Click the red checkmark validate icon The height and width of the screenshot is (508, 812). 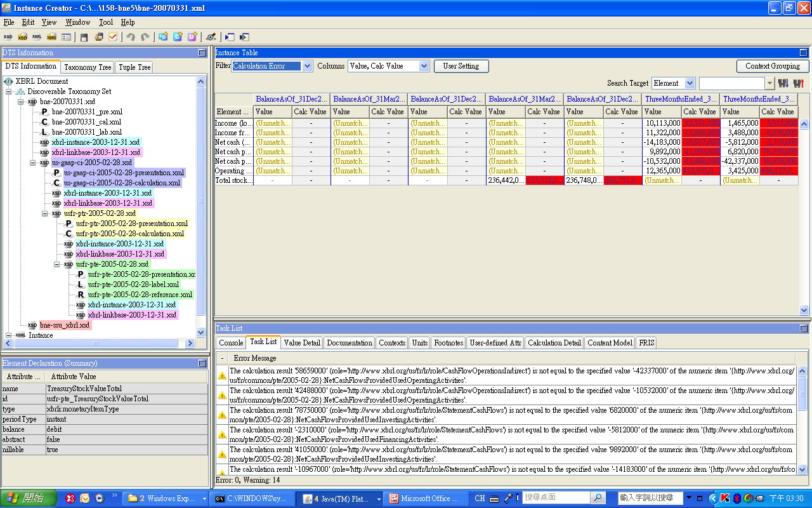113,37
